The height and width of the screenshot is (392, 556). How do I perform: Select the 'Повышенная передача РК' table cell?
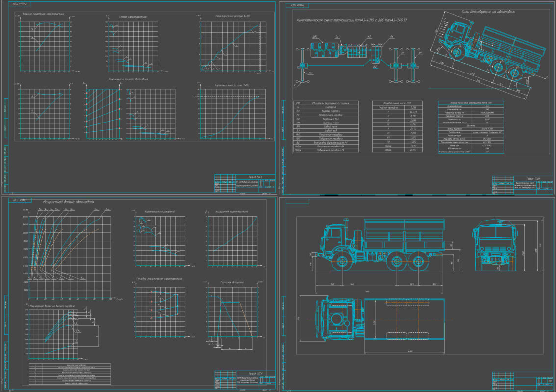point(330,150)
